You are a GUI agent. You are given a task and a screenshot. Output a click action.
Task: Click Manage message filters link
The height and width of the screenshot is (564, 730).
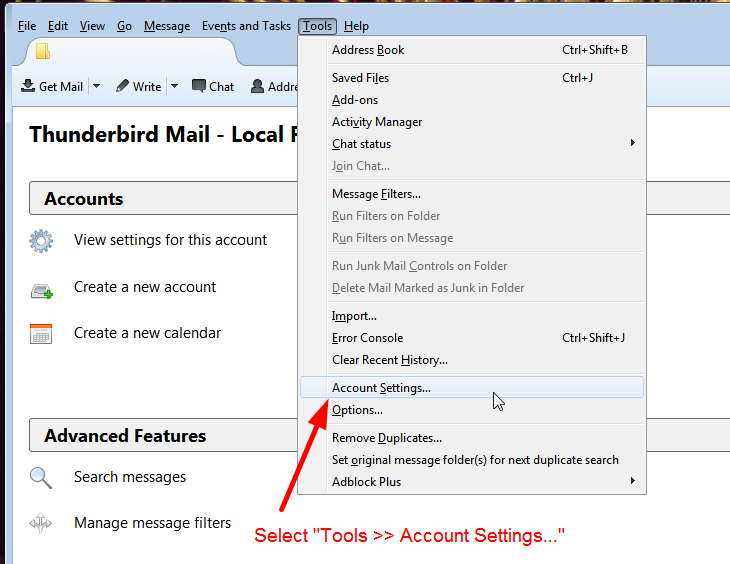point(153,523)
